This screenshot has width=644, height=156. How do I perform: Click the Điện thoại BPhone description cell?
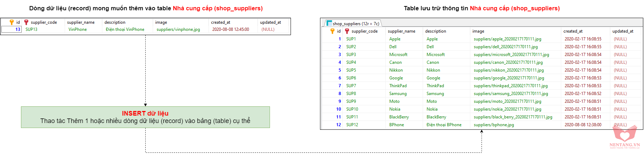(x=444, y=125)
